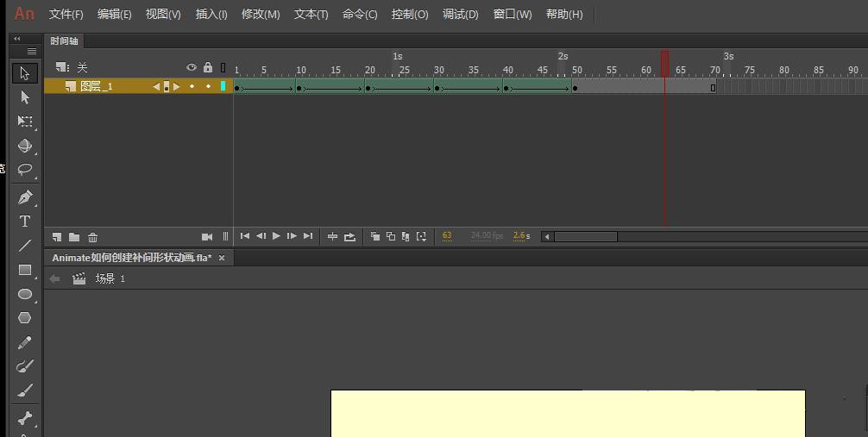Open the 修改(M) menu
This screenshot has height=437, width=868.
pyautogui.click(x=261, y=15)
